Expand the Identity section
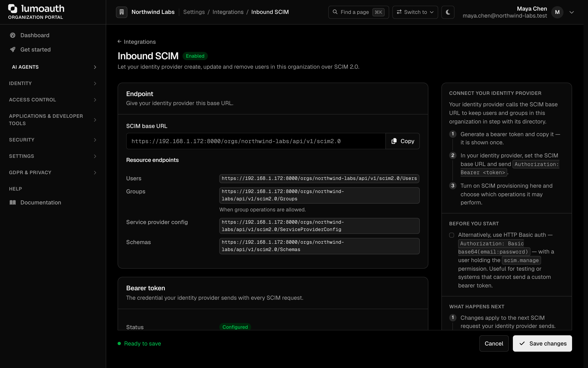Screen dimensions: 588x368 53,83
